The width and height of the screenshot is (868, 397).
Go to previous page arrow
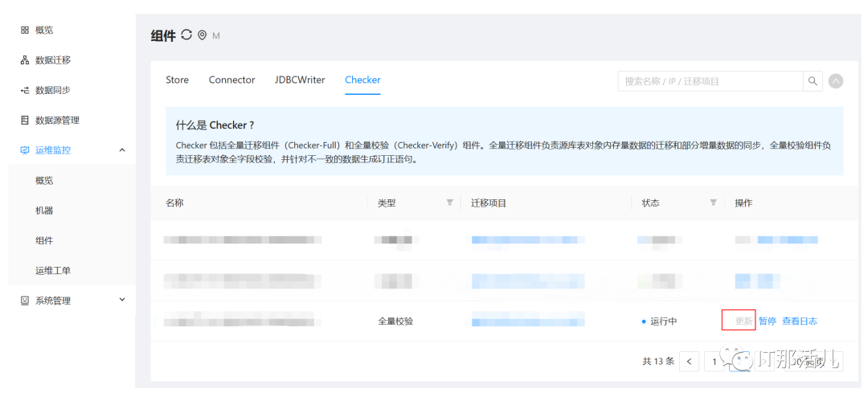690,362
